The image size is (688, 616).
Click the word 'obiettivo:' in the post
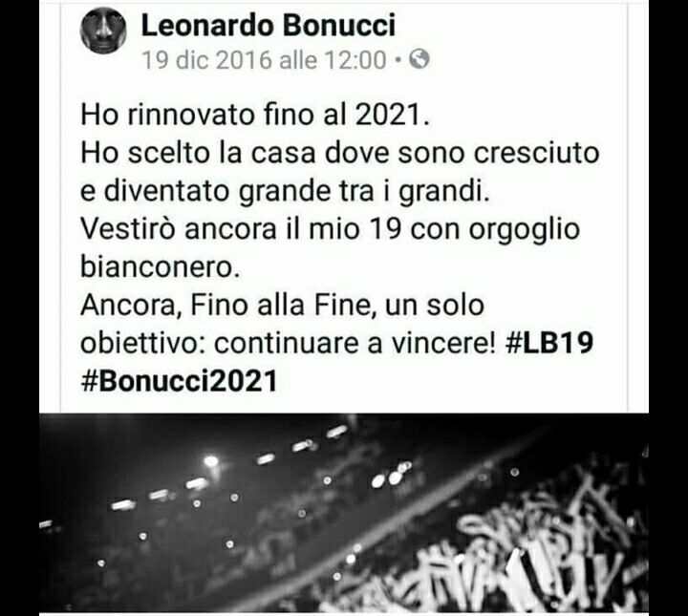143,343
